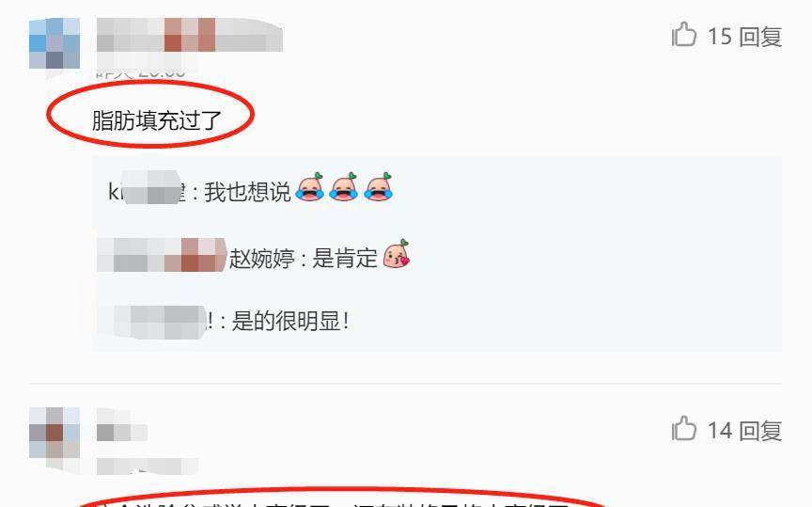
Task: Click the kissing sprout emoji after 是肯定
Action: (397, 254)
